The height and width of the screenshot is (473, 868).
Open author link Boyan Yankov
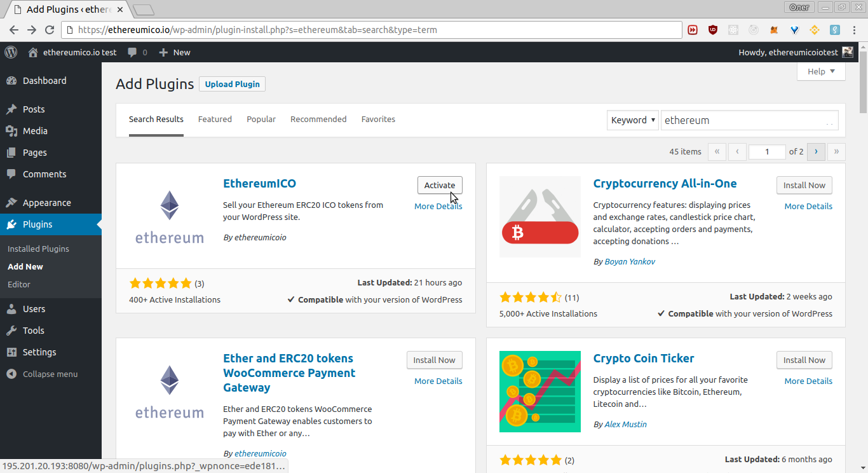pos(630,261)
